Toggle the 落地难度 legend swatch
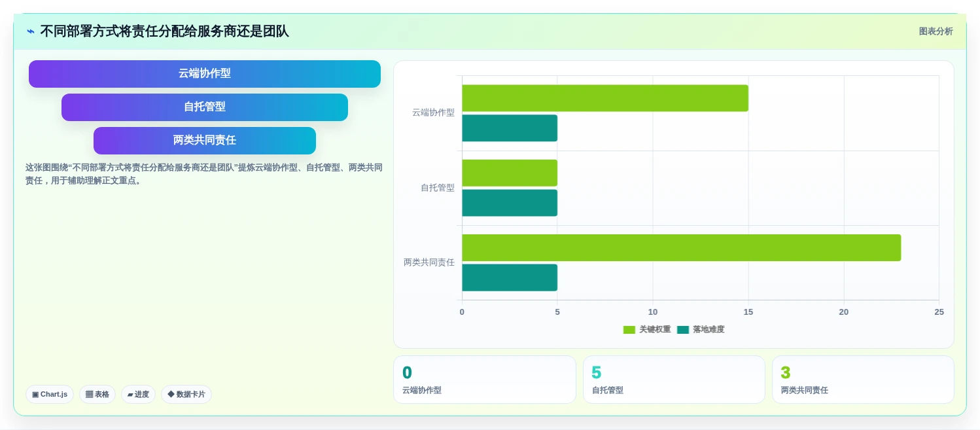 pos(683,330)
